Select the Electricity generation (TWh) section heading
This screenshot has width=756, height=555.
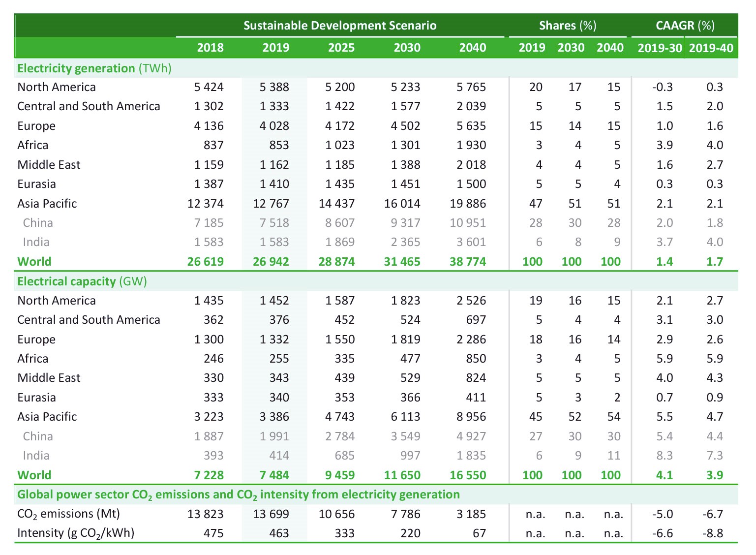coord(94,68)
